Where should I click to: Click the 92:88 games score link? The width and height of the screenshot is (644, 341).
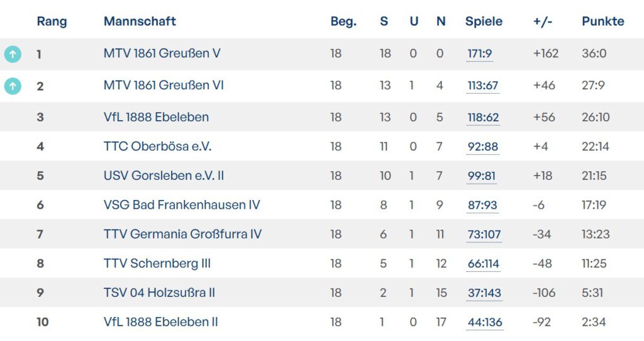(482, 147)
